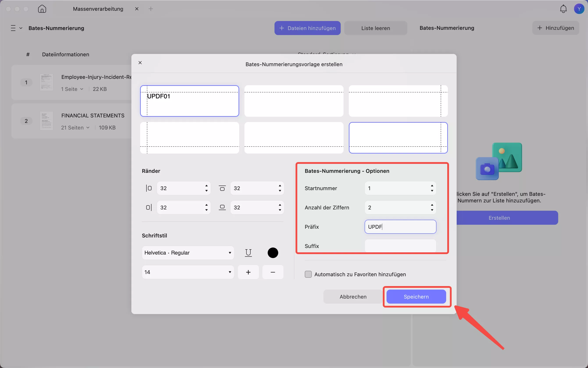The width and height of the screenshot is (588, 368).
Task: Select top-center position box
Action: tap(294, 101)
